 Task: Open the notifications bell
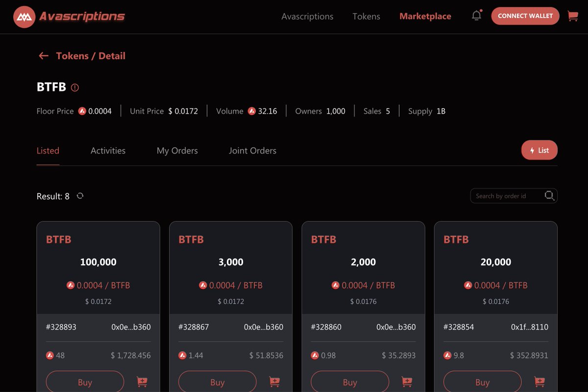tap(476, 16)
